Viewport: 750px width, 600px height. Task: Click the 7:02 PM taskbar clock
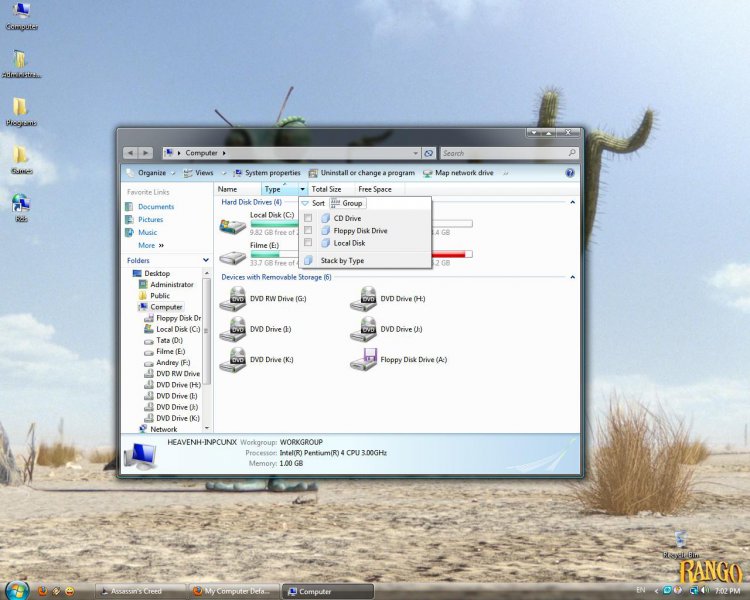click(x=728, y=591)
